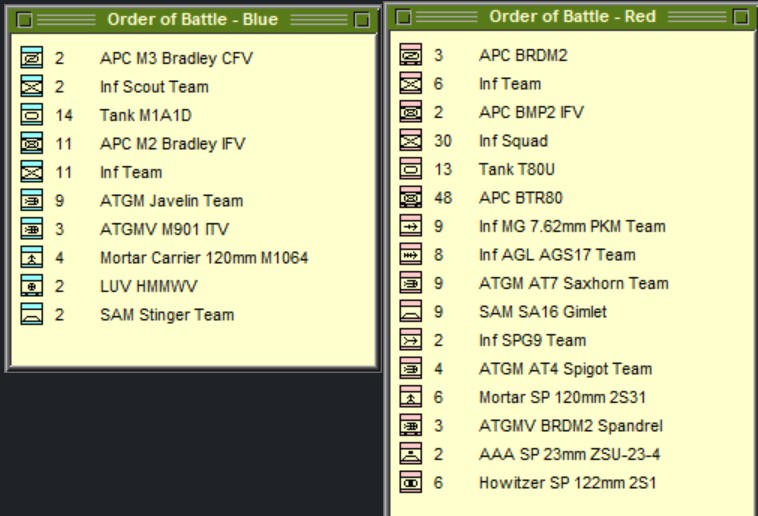758x516 pixels.
Task: Select the APC BMP2 IFV icon
Action: coord(410,112)
